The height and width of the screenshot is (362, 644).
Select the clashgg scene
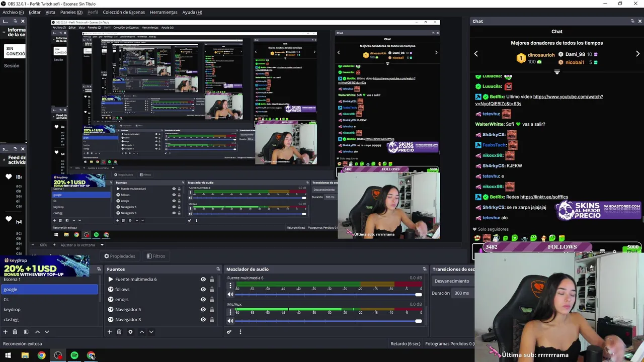tap(49, 319)
